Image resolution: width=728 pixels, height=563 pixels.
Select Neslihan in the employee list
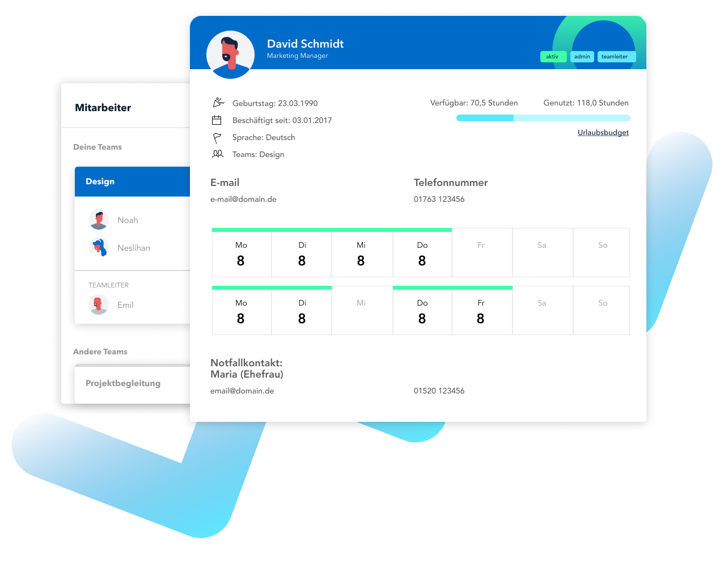(134, 248)
